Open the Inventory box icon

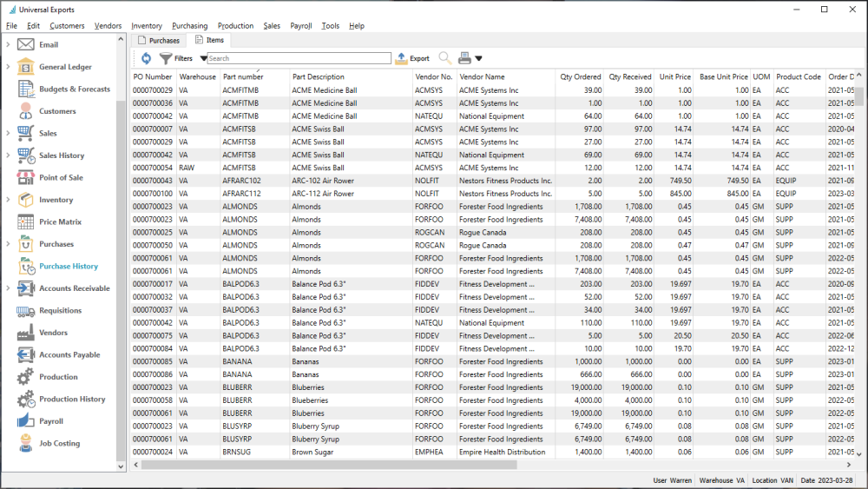pos(25,200)
